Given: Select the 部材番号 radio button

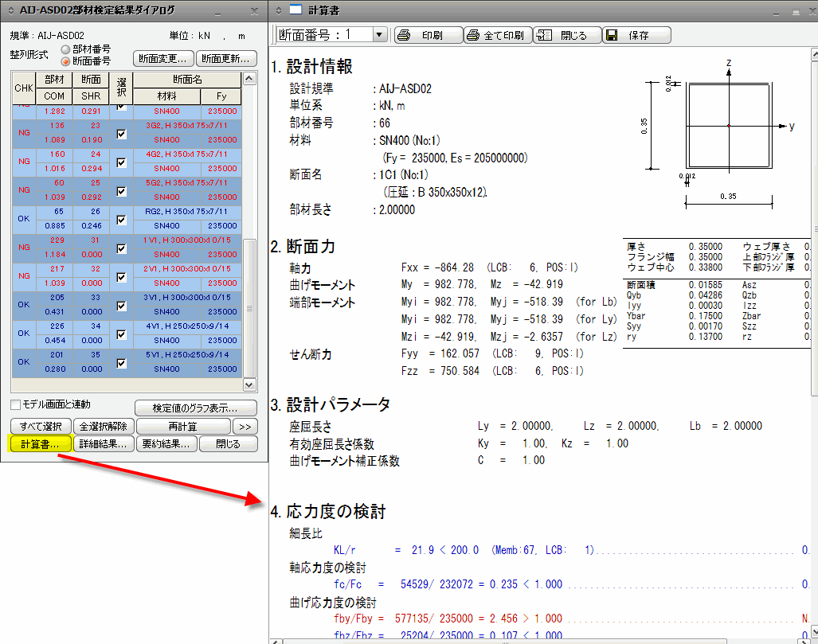Looking at the screenshot, I should pos(66,49).
